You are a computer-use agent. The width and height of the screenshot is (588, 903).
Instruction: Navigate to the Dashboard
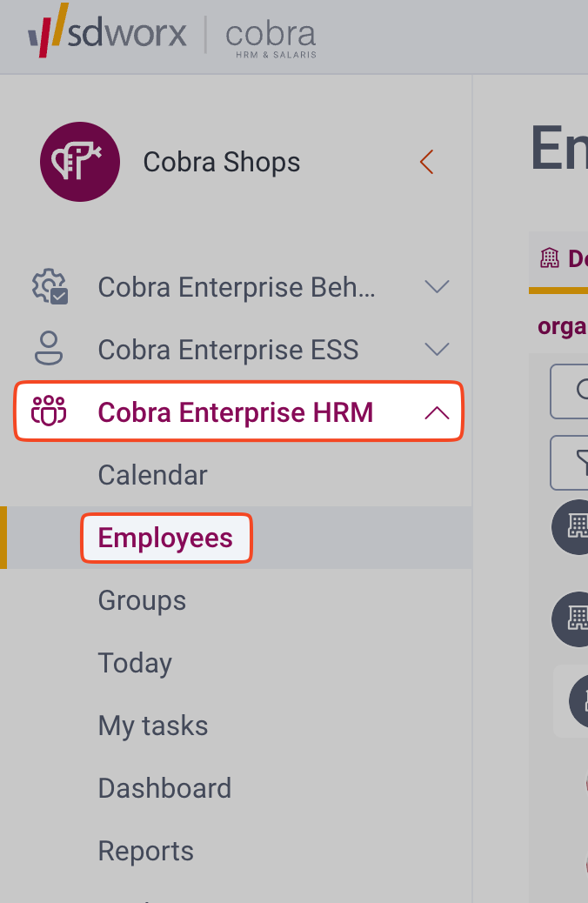[x=164, y=788]
